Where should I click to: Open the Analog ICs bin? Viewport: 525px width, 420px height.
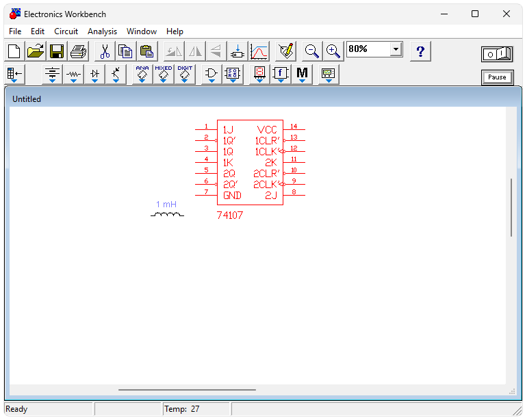coord(142,75)
